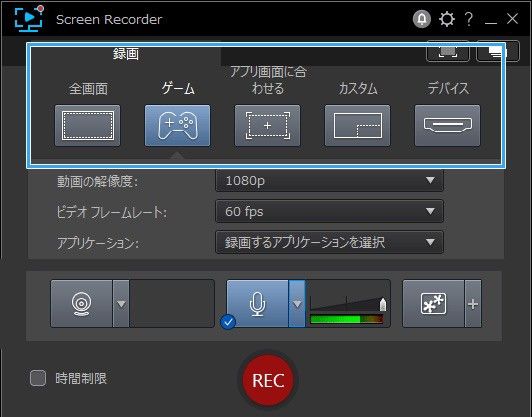532x417 pixels.
Task: Expand the webcam device arrow
Action: tap(121, 304)
